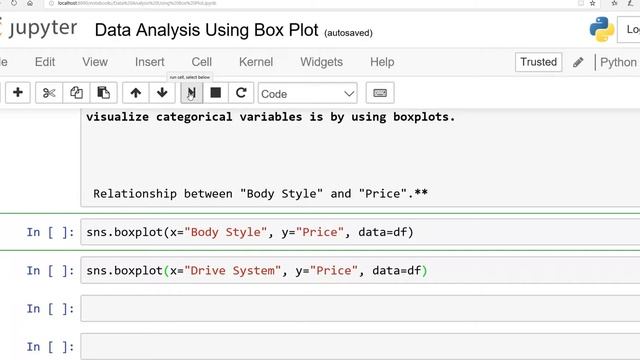Click into the first empty code cell

point(360,309)
